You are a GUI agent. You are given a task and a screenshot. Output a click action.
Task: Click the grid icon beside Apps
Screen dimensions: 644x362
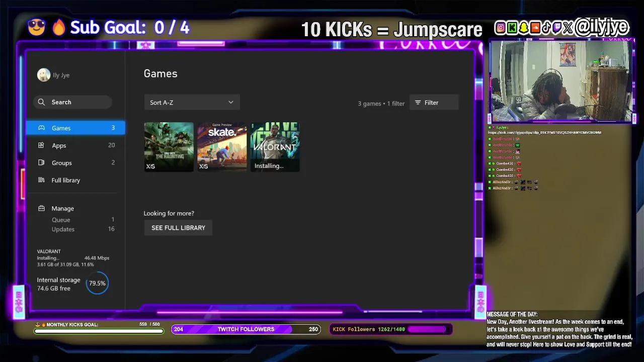[41, 145]
